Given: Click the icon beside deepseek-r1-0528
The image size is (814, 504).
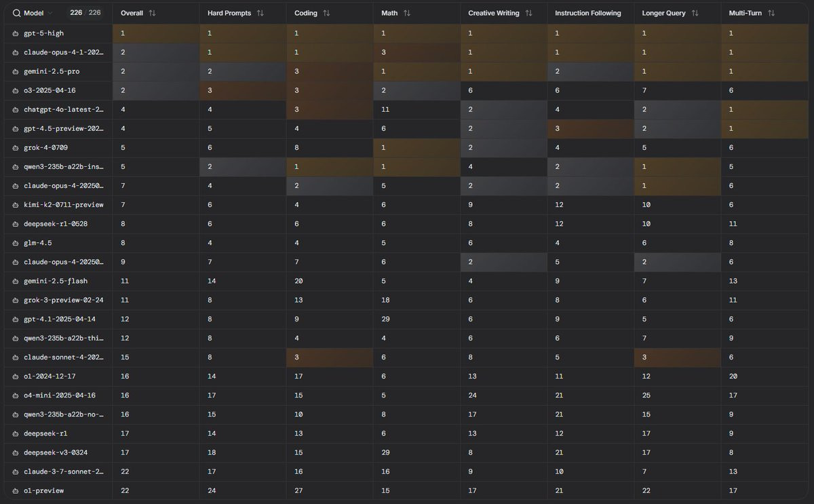Looking at the screenshot, I should click(16, 223).
